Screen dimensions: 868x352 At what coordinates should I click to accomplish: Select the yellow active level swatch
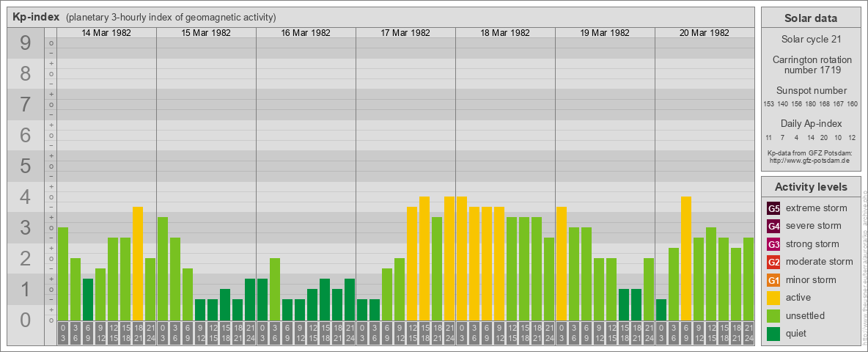(x=773, y=298)
